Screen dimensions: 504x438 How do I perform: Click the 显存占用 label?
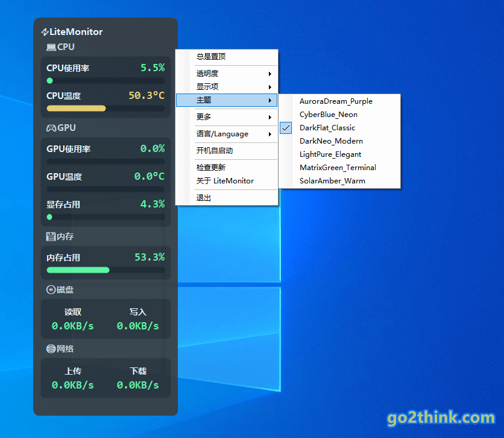63,205
